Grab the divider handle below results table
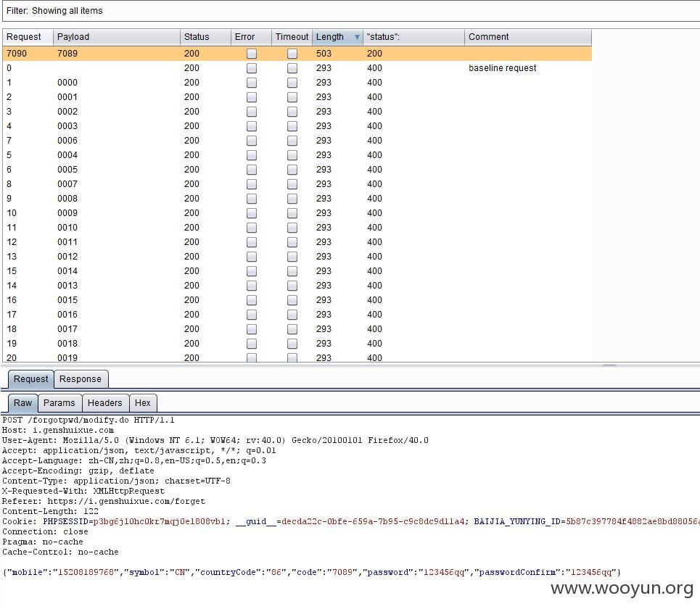The width and height of the screenshot is (700, 609). [609, 365]
